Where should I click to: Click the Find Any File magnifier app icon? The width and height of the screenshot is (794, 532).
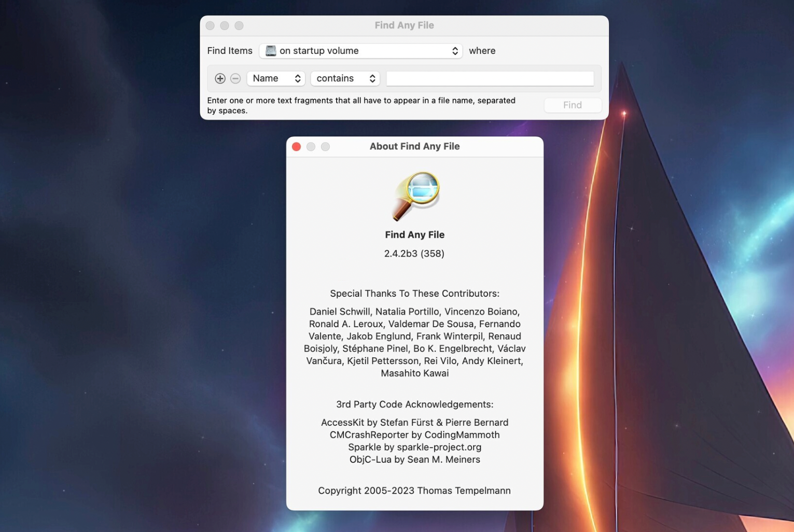coord(415,196)
